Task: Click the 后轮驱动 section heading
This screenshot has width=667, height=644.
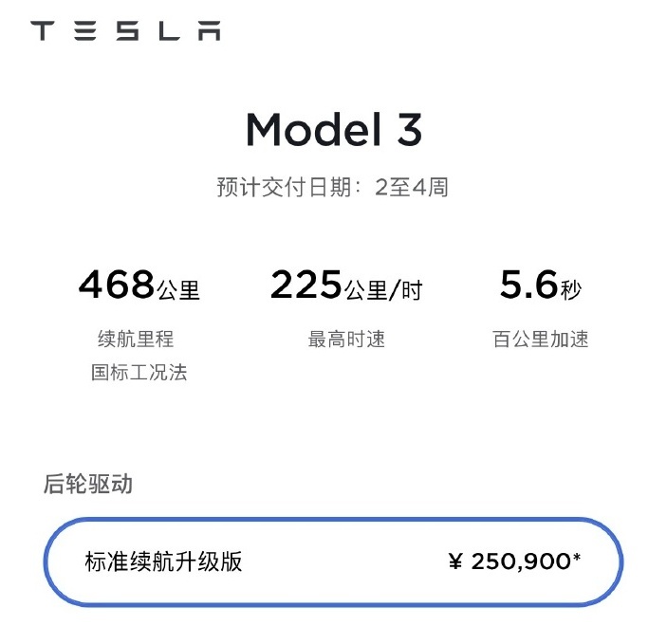Action: (88, 484)
